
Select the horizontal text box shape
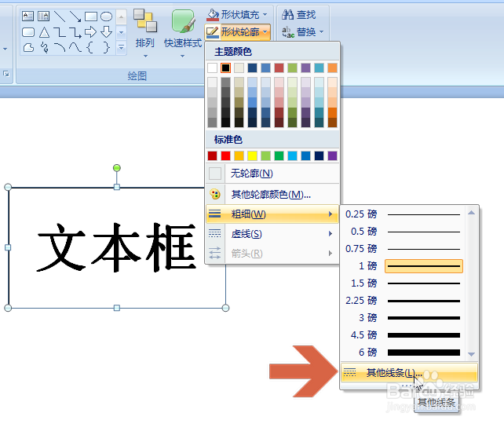[28, 16]
